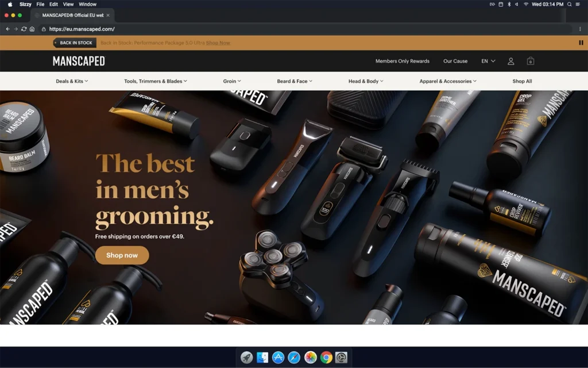
Task: Click the Shop Now banner link
Action: click(218, 43)
